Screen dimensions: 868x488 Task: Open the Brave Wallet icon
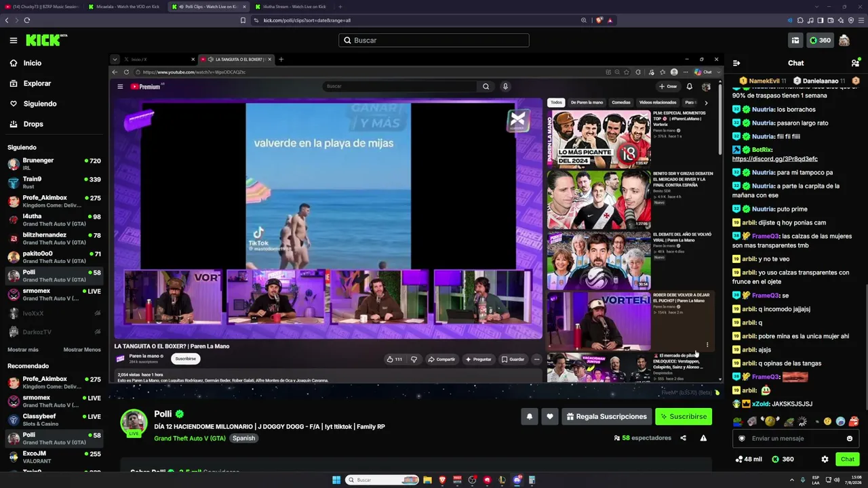tap(831, 20)
